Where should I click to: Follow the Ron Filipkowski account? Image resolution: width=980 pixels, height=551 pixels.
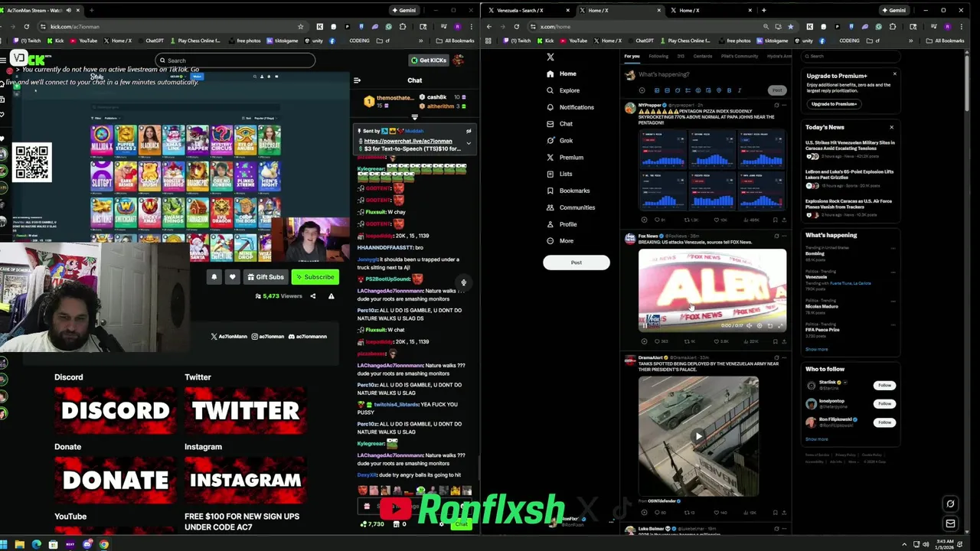click(884, 422)
